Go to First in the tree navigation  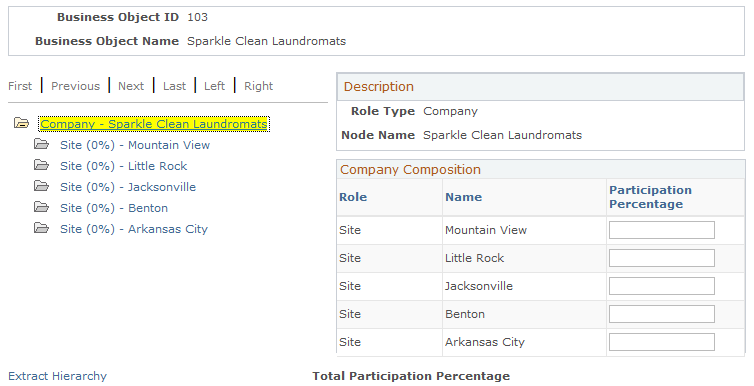(20, 86)
